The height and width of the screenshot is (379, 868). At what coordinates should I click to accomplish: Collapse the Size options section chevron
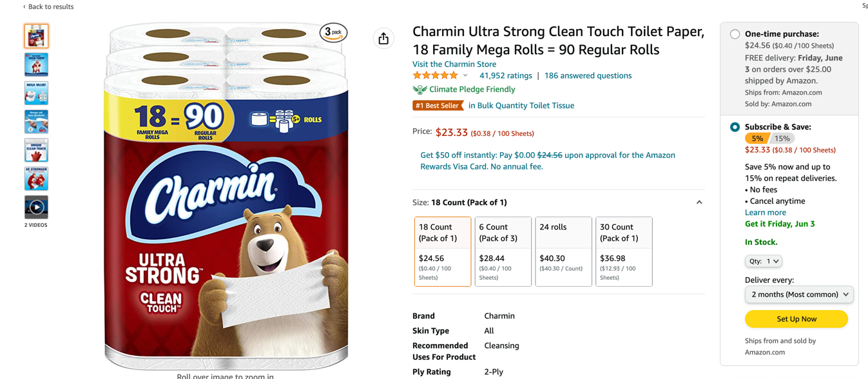pos(699,202)
